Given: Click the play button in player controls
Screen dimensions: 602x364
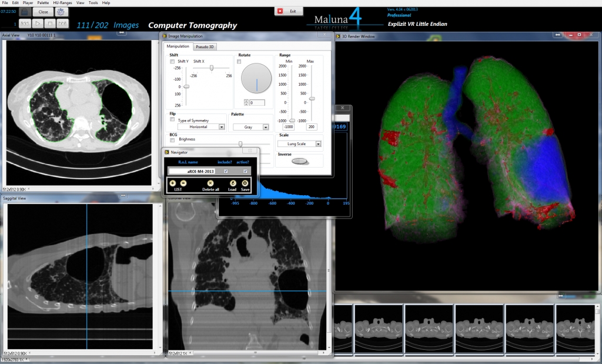Looking at the screenshot, I should 37,24.
